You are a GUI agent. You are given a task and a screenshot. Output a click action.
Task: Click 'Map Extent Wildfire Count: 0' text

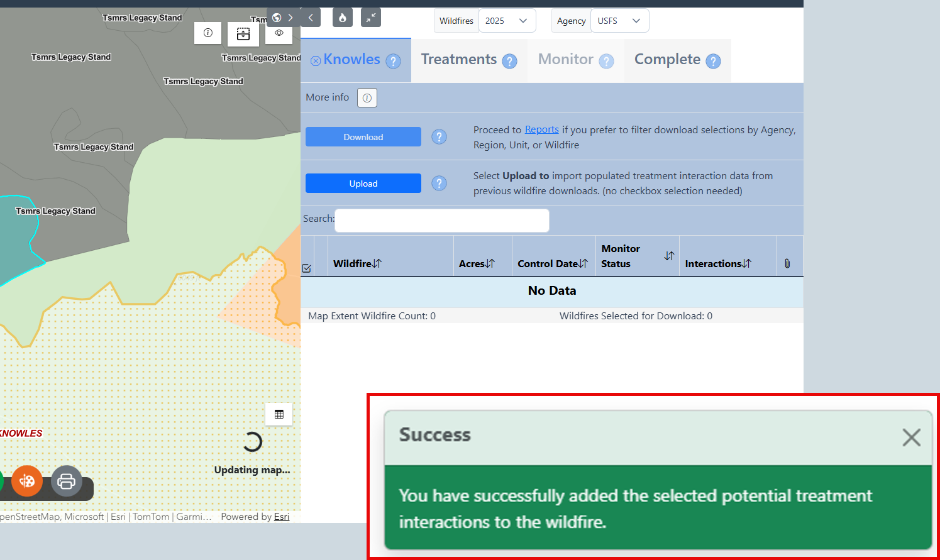pyautogui.click(x=372, y=316)
